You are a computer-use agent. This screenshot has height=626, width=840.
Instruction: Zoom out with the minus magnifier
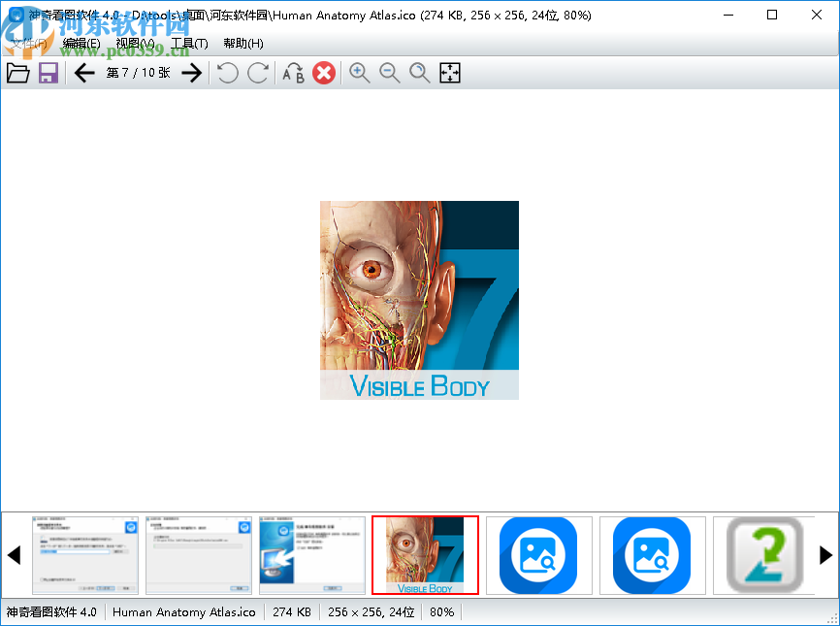click(390, 73)
